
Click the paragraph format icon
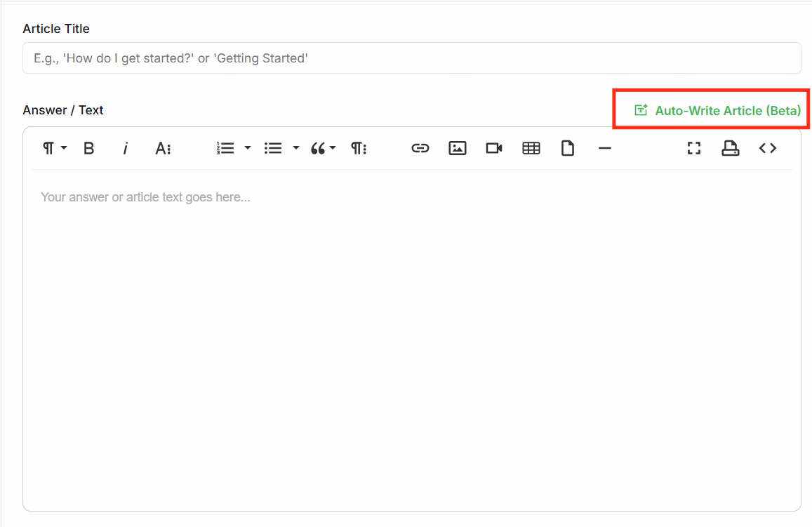(48, 149)
